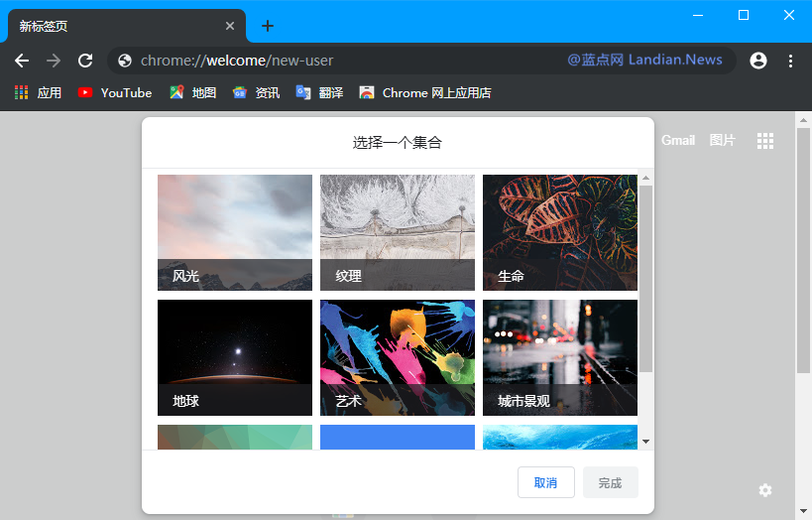Pick the 城市景观 cityscape collection

coord(560,358)
